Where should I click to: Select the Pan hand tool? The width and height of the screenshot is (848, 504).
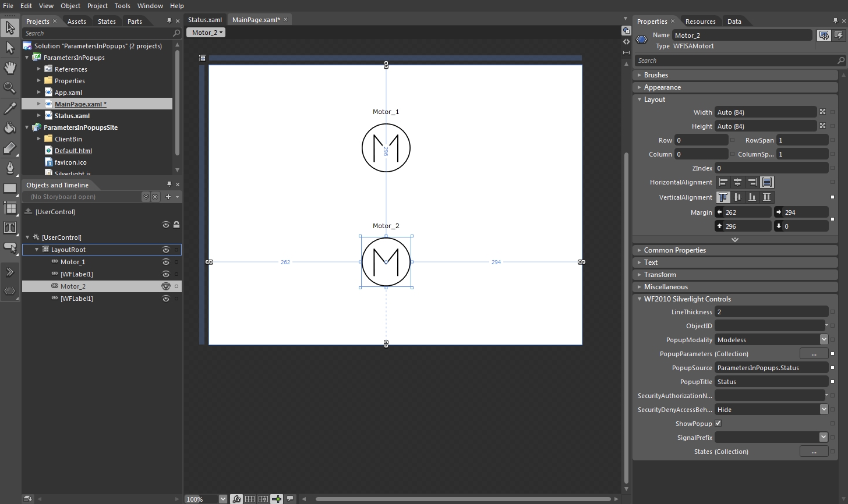click(10, 68)
